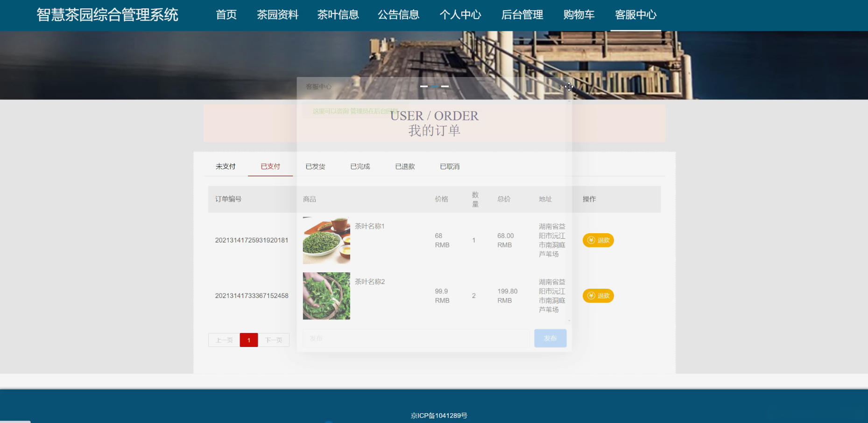The height and width of the screenshot is (423, 868).
Task: Click the 智慧茶园综合管理系统 site title
Action: [107, 15]
